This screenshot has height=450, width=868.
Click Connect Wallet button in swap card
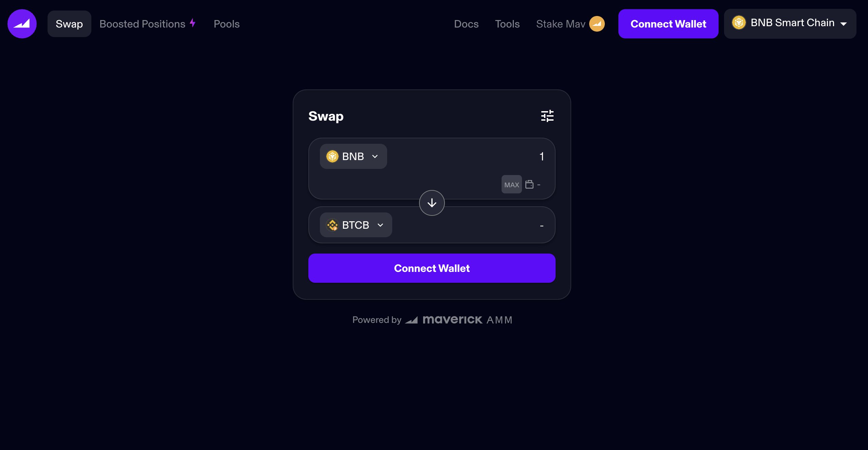pyautogui.click(x=432, y=268)
